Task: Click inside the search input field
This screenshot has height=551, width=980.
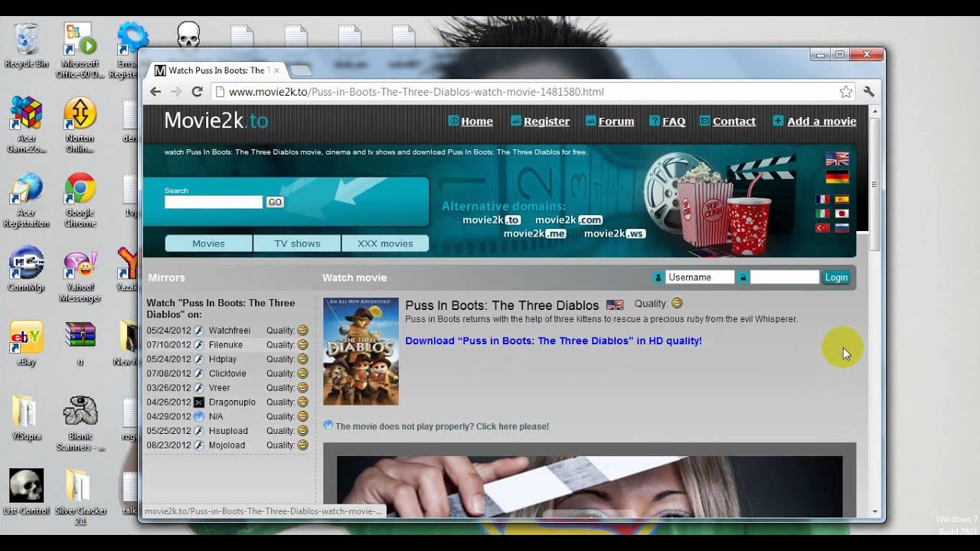Action: click(213, 201)
